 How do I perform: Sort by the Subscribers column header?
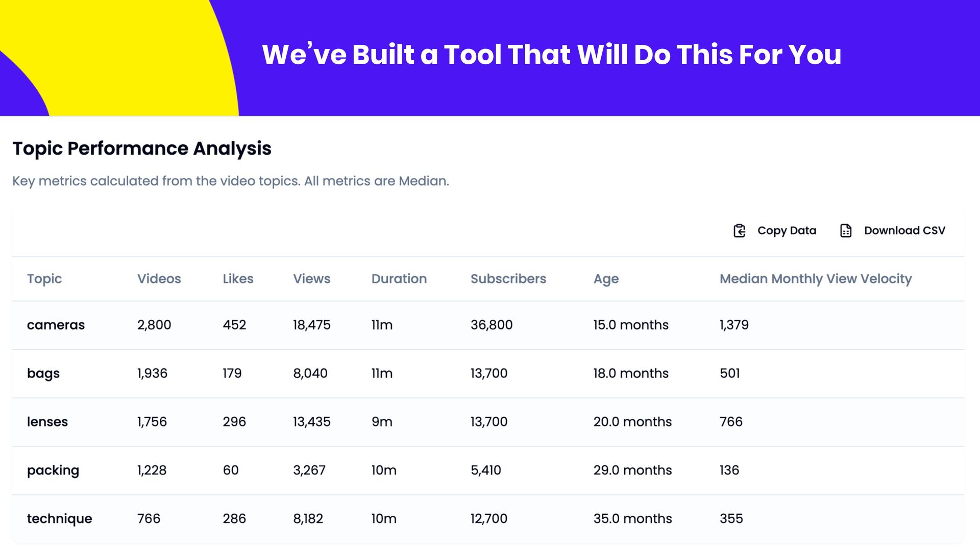pyautogui.click(x=508, y=279)
